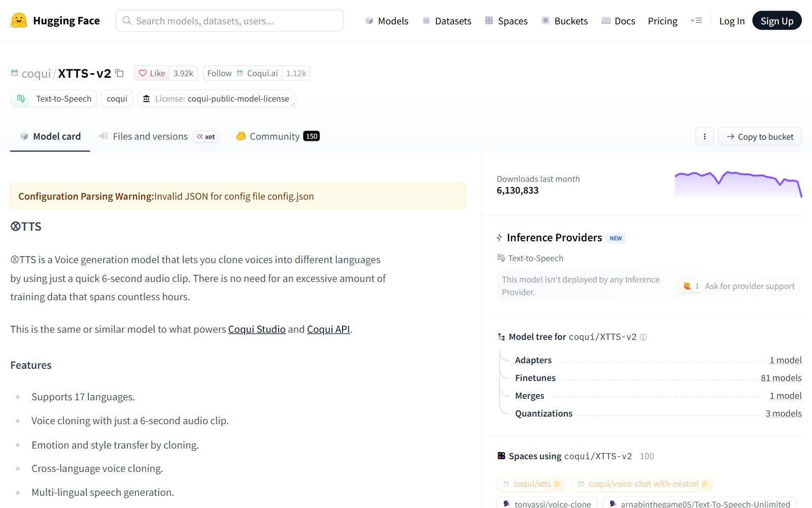The height and width of the screenshot is (508, 812).
Task: Open Docs in top navigation
Action: coord(618,21)
